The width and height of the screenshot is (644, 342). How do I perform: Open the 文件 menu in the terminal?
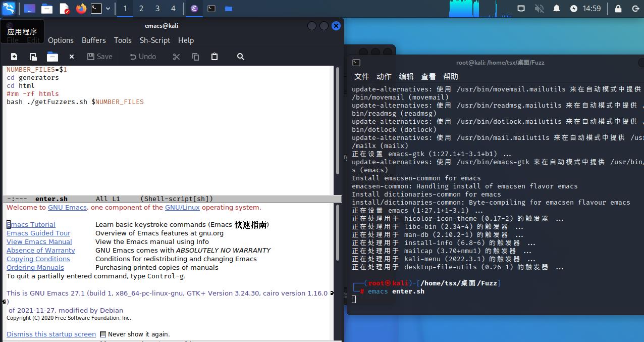[362, 77]
